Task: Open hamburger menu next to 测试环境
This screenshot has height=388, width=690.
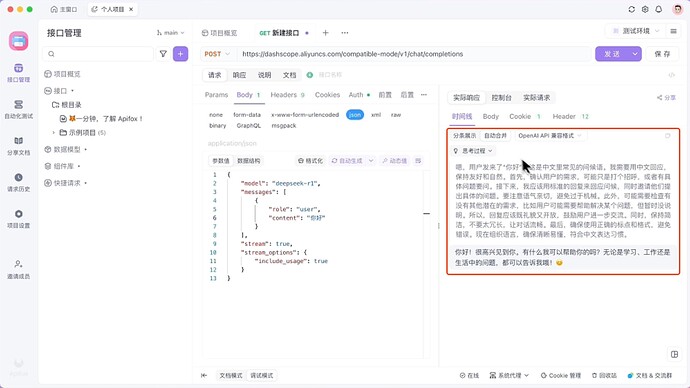Action: pos(673,31)
